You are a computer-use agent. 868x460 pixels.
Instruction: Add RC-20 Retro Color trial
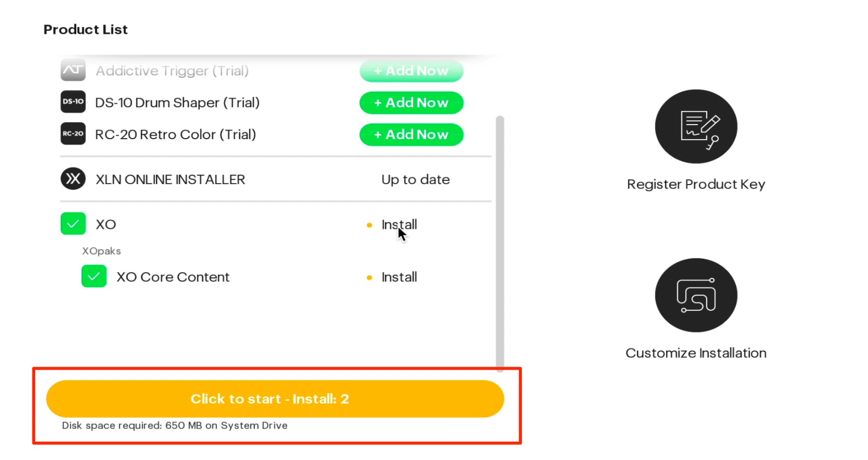[x=411, y=135]
